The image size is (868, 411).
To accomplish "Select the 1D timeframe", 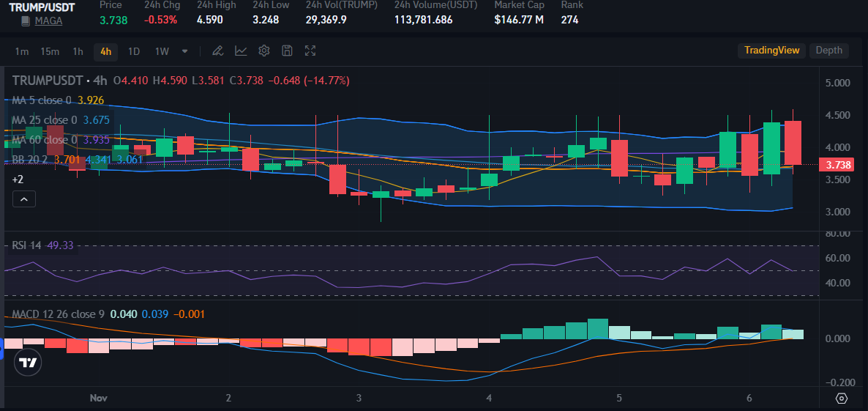I will pos(134,51).
